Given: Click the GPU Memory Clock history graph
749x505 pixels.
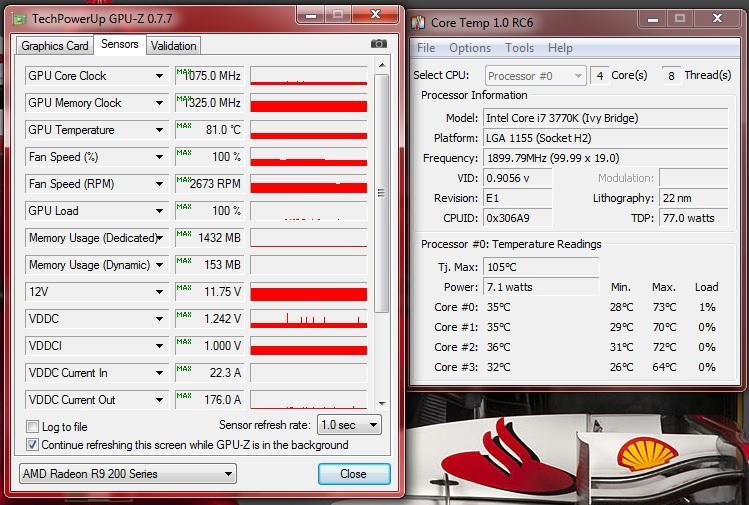Looking at the screenshot, I should click(x=309, y=103).
